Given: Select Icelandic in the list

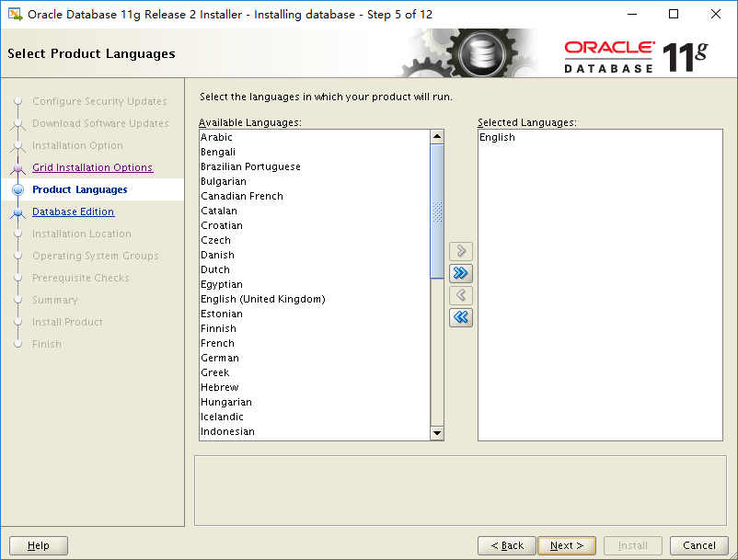Looking at the screenshot, I should (315, 417).
